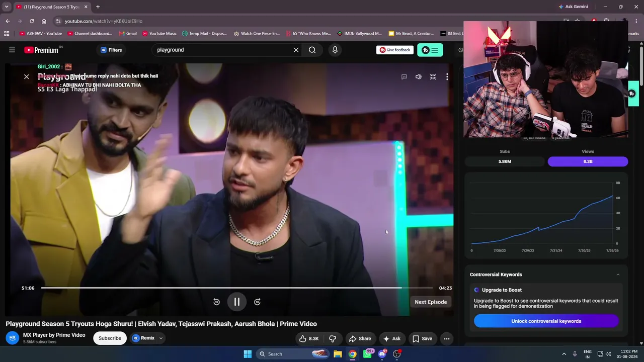Open more actions under the video

446,338
